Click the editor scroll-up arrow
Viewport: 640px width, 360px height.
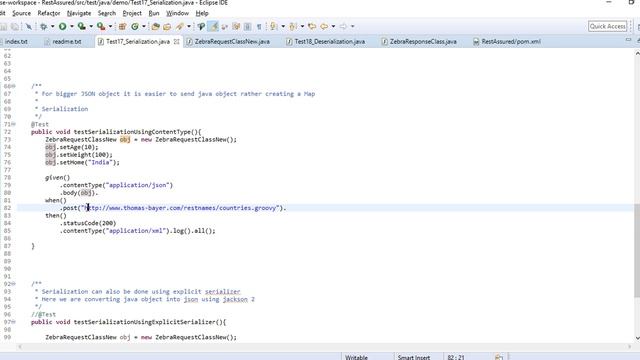coord(637,53)
